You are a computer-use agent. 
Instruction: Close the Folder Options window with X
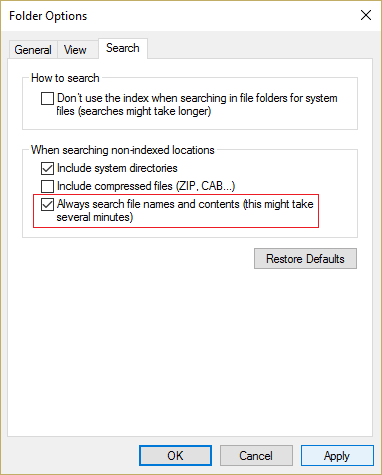tap(366, 15)
